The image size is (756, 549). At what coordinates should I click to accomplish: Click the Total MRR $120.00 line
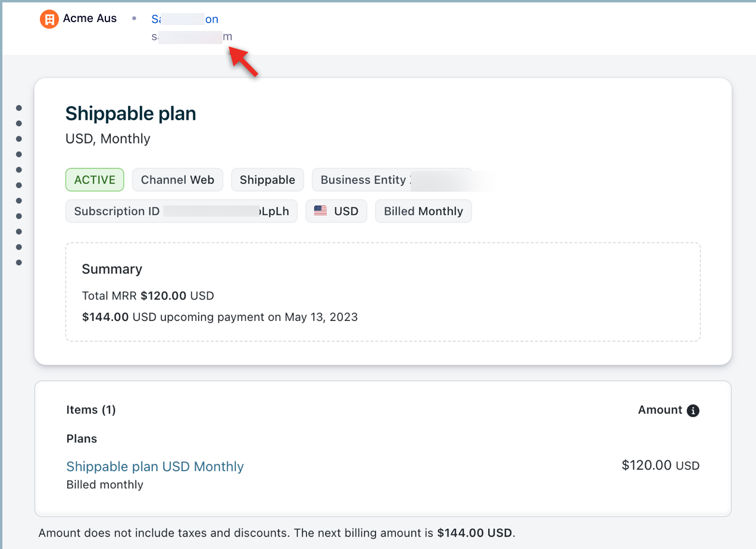click(x=148, y=295)
